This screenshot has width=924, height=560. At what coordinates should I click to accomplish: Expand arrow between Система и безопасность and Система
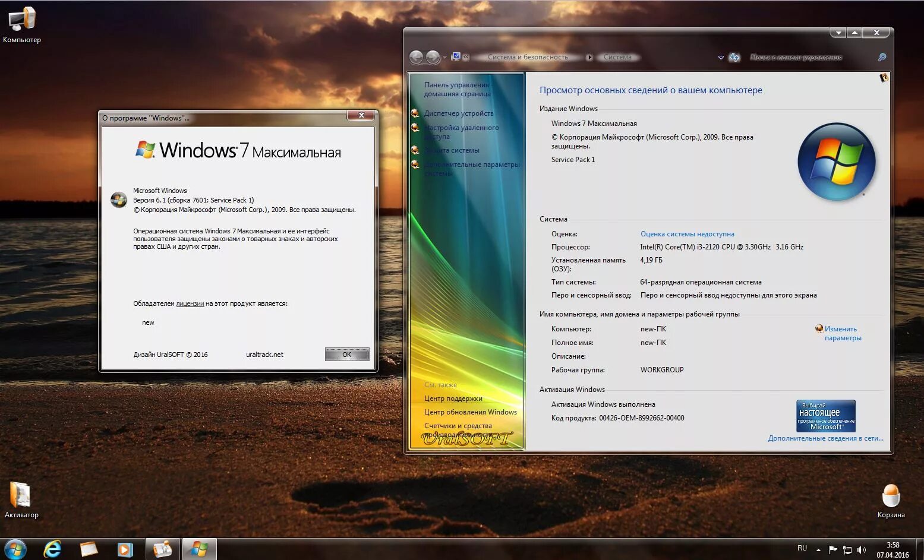pos(589,57)
